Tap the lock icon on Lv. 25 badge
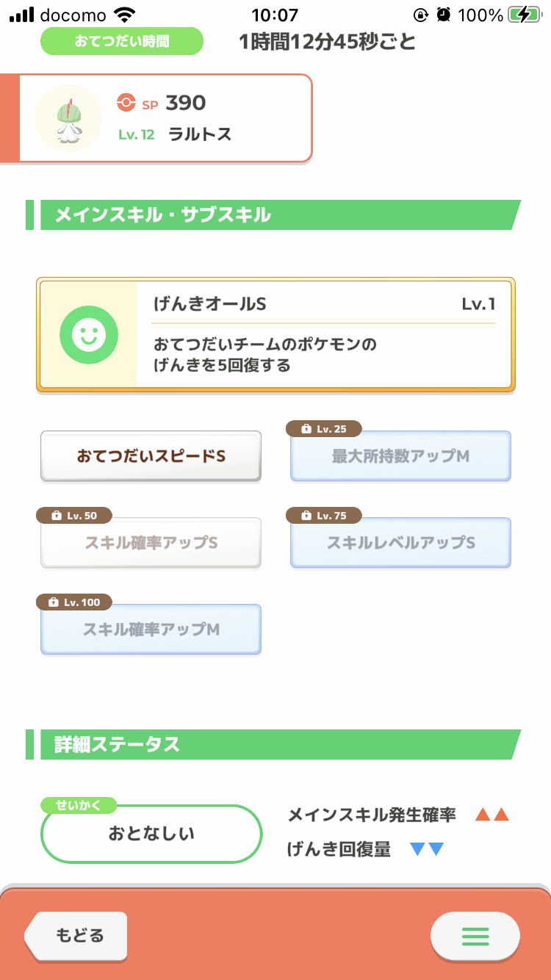The height and width of the screenshot is (980, 551). (x=306, y=429)
